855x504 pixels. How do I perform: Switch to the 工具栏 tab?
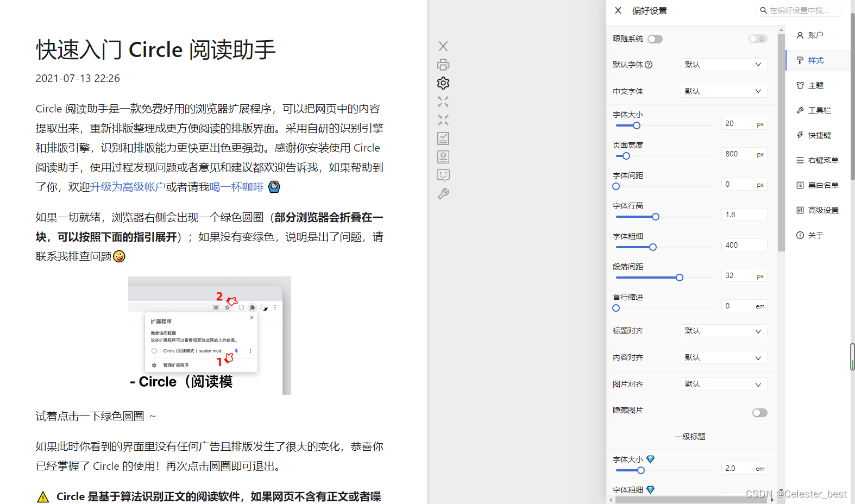[x=818, y=110]
